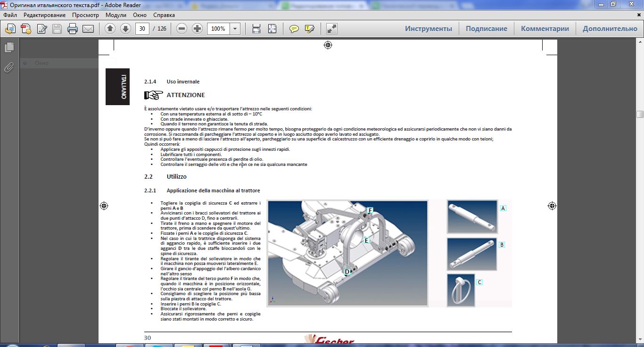Open the page thumbnails sidebar panel
This screenshot has width=644, height=347.
(9, 48)
